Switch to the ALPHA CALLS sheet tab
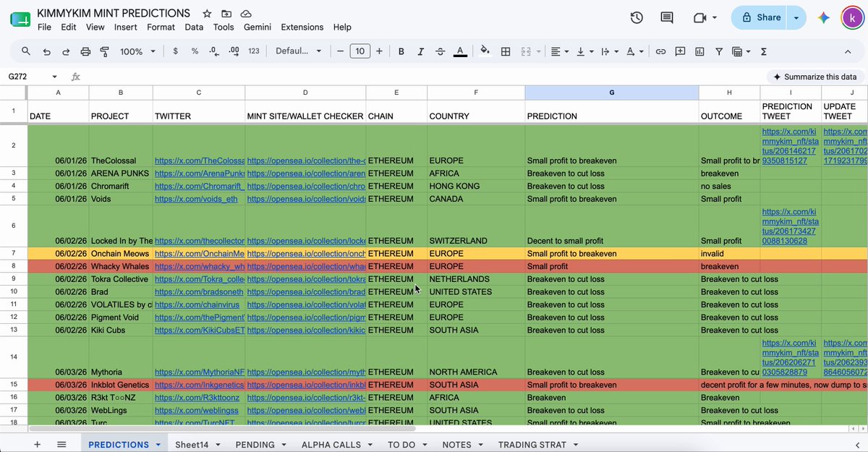868x452 pixels. click(x=331, y=445)
